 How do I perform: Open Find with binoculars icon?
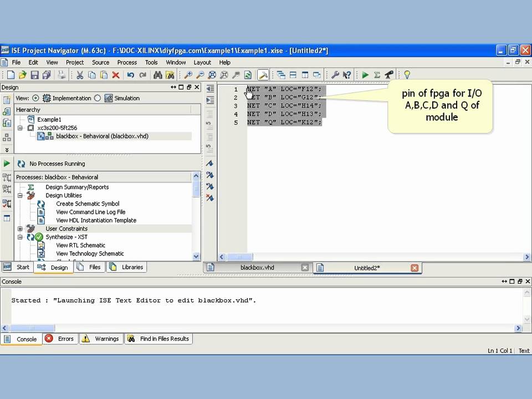coord(157,75)
